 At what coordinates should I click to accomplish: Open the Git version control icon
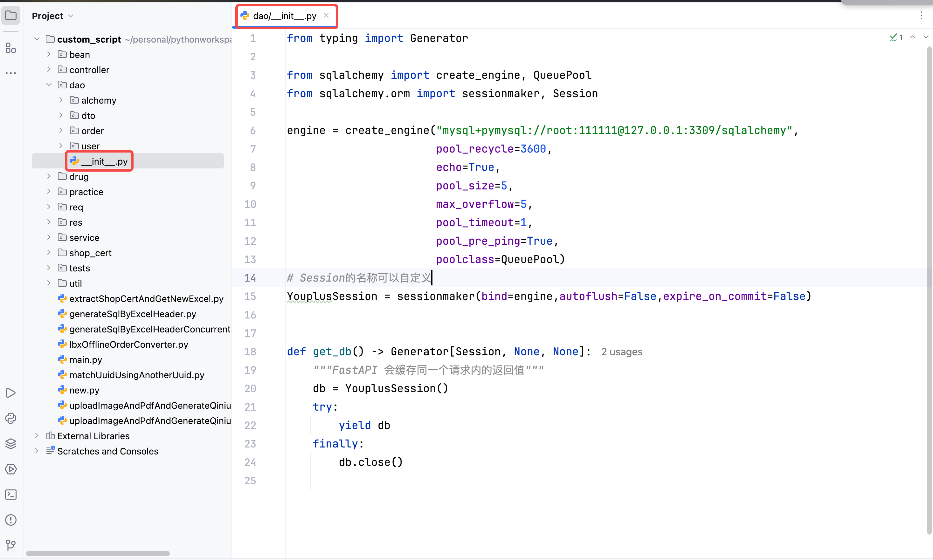[11, 545]
